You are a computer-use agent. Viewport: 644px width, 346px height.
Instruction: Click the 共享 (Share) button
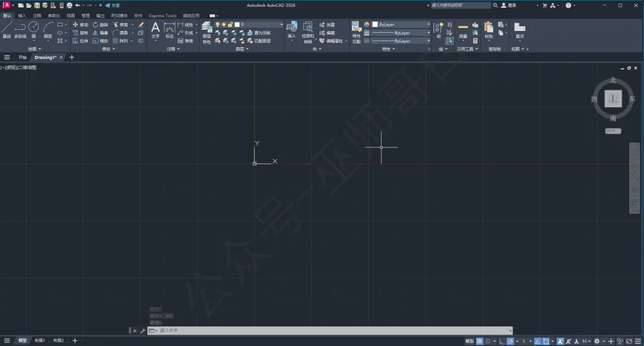point(113,5)
